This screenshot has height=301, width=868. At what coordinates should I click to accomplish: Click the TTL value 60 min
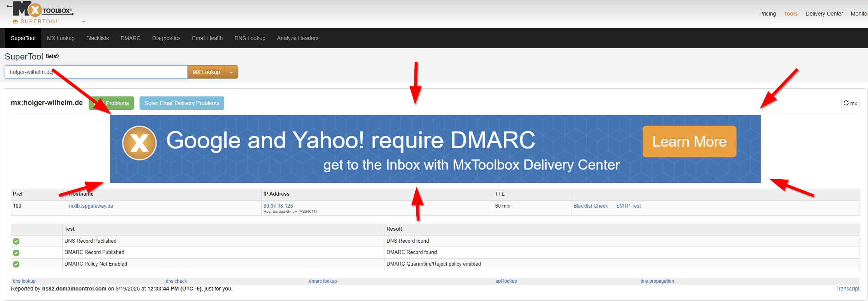(x=503, y=206)
